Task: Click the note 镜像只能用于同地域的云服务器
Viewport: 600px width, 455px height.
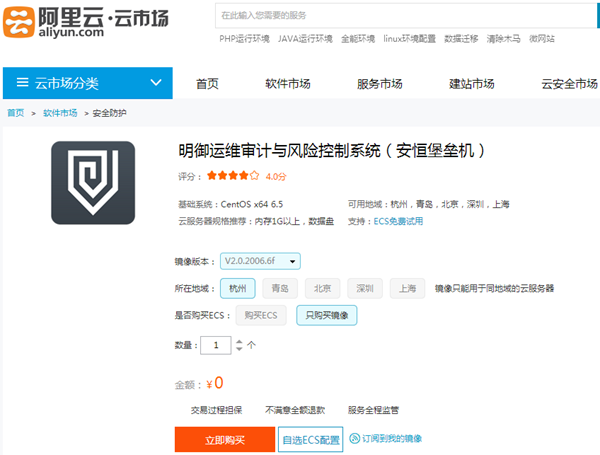Action: 494,288
